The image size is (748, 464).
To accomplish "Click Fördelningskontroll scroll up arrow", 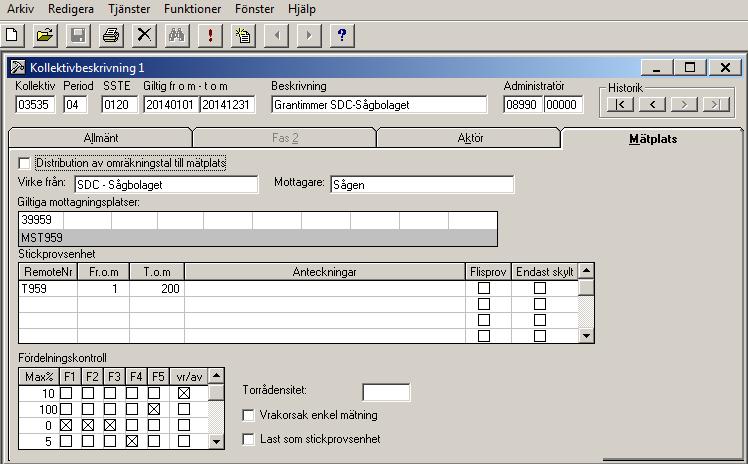I will [216, 376].
